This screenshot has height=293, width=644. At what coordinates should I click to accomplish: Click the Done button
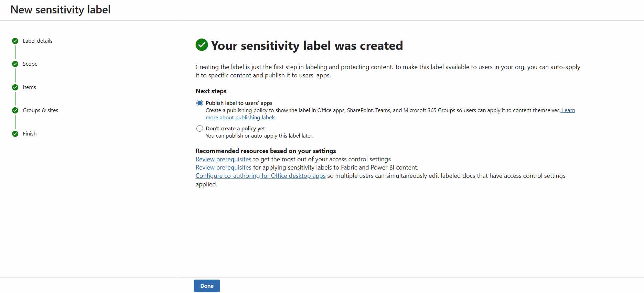tap(207, 286)
